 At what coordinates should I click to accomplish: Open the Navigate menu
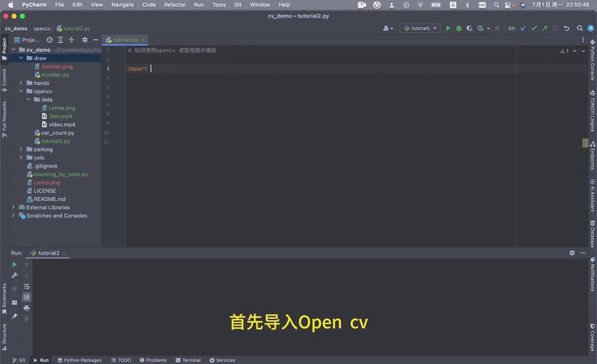(x=122, y=4)
